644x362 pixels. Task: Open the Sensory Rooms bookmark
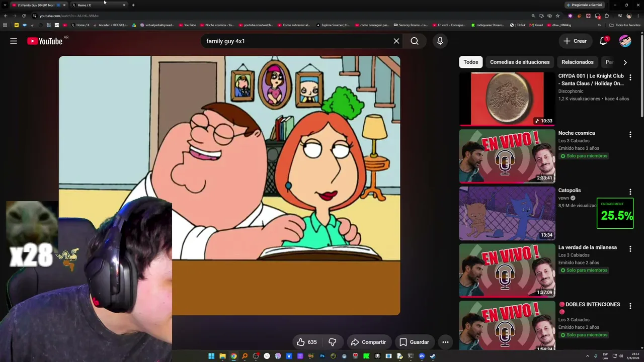tap(411, 25)
